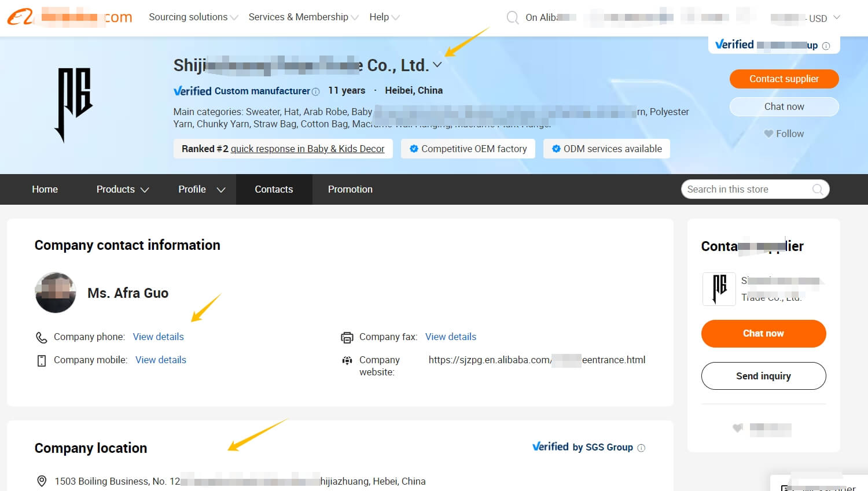Image resolution: width=868 pixels, height=491 pixels.
Task: Click the company mobile device icon
Action: coord(41,361)
